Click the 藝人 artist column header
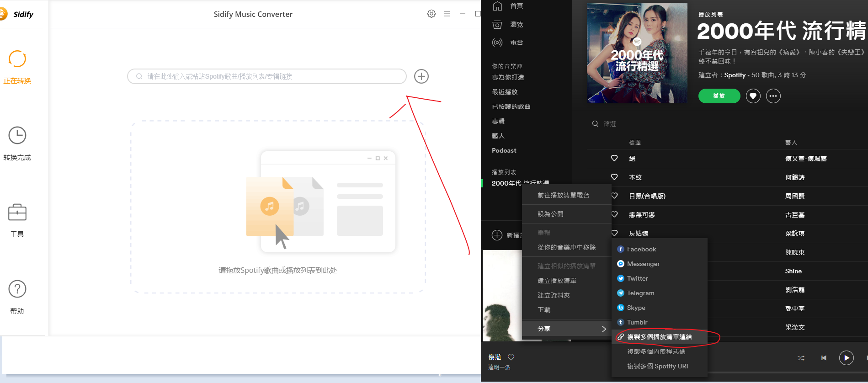This screenshot has width=868, height=383. (791, 143)
